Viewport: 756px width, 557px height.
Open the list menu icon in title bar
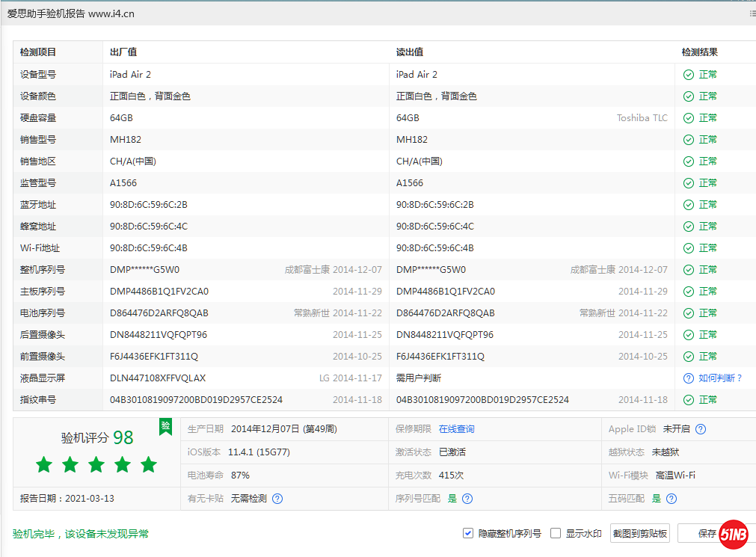(x=752, y=13)
